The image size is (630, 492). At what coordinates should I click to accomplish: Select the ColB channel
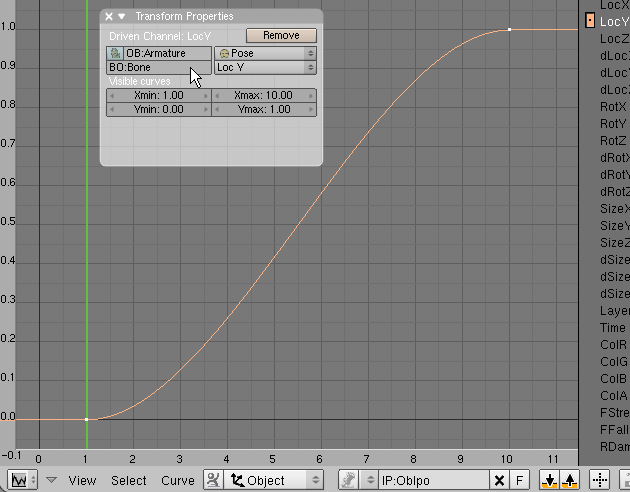(x=613, y=379)
